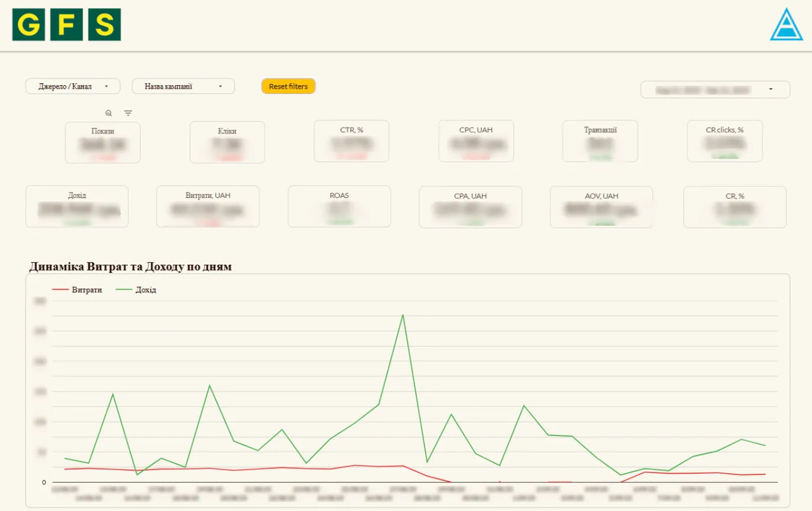Click the CPA, UAH metric card
The width and height of the screenshot is (812, 511).
[470, 207]
